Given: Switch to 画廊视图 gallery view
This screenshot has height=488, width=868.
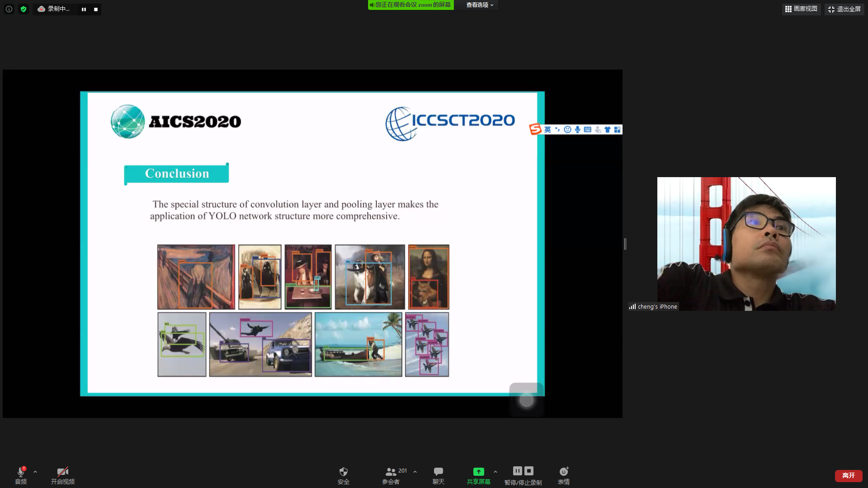Looking at the screenshot, I should 801,9.
